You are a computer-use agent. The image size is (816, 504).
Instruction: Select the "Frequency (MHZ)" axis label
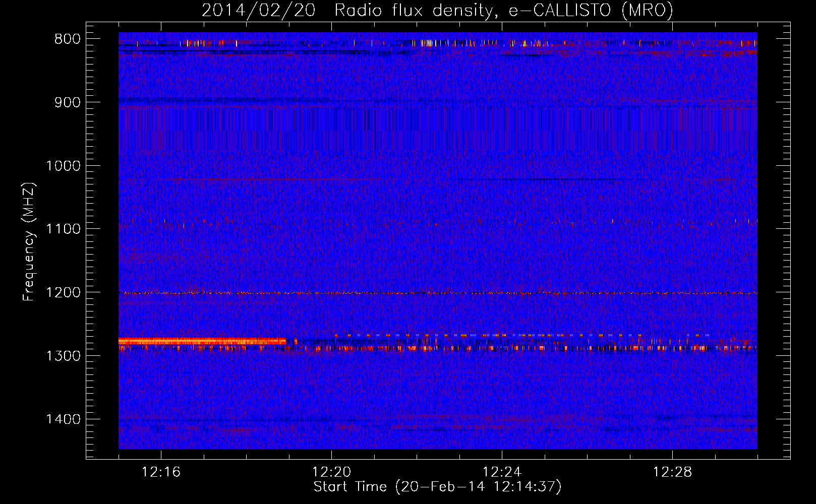pos(29,242)
